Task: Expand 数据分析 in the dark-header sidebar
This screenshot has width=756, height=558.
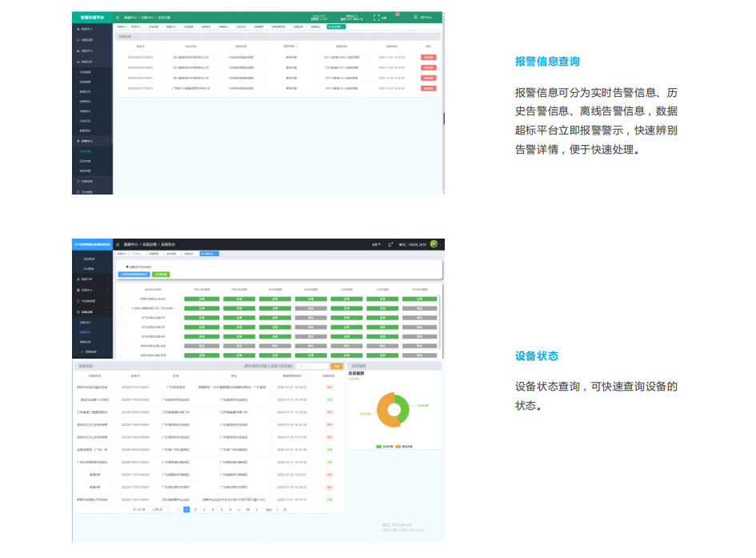Action: click(92, 279)
